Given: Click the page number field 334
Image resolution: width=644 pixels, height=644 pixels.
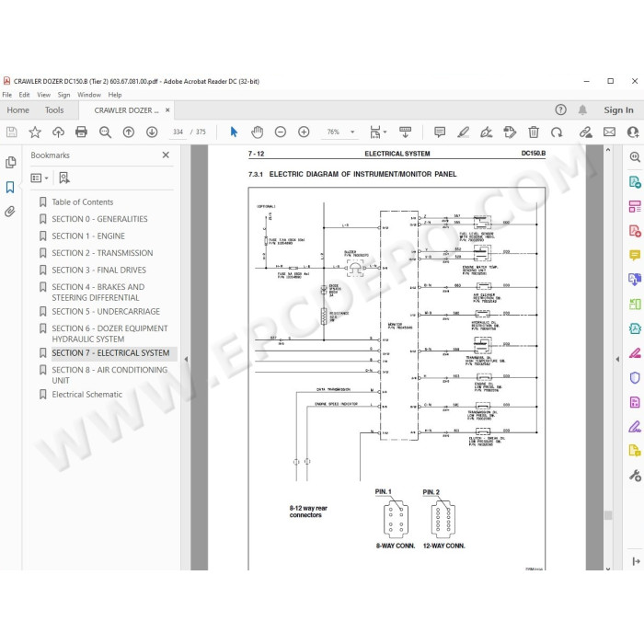Looking at the screenshot, I should tap(178, 132).
